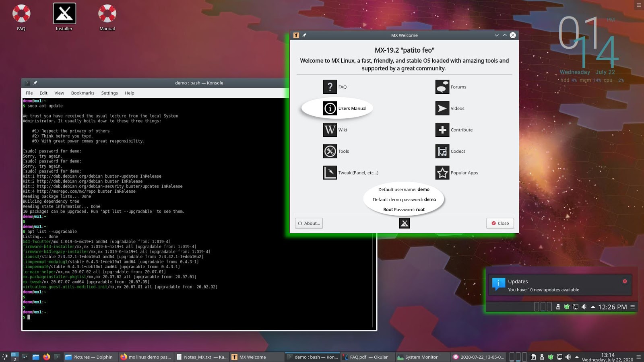Open Tweak (Panel, etc...) in MX Welcome
644x362 pixels.
(351, 173)
